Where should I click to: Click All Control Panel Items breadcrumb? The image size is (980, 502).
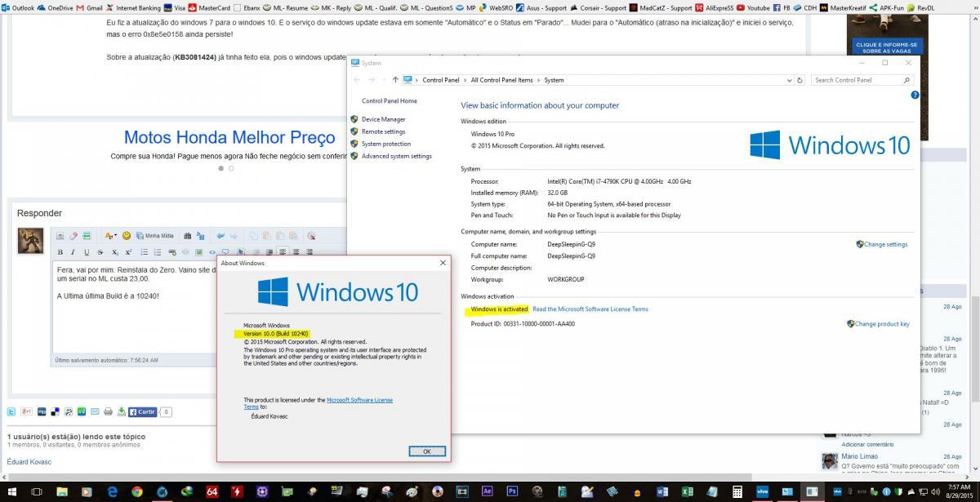501,80
